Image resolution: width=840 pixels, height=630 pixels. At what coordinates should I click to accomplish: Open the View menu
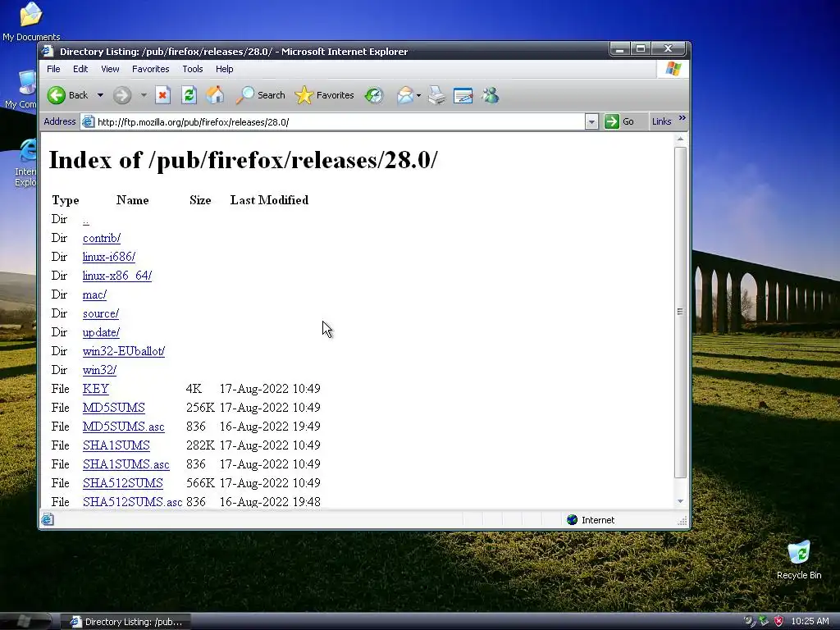(x=111, y=69)
